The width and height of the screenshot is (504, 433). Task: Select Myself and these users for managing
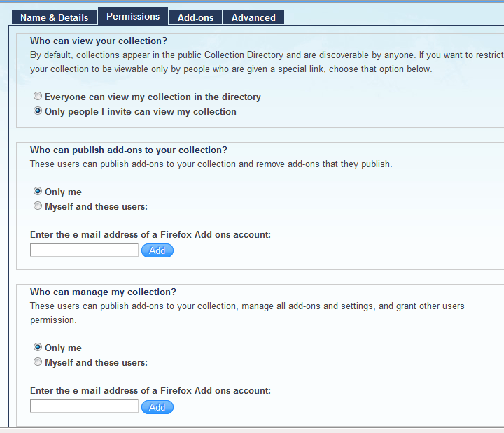pyautogui.click(x=38, y=362)
